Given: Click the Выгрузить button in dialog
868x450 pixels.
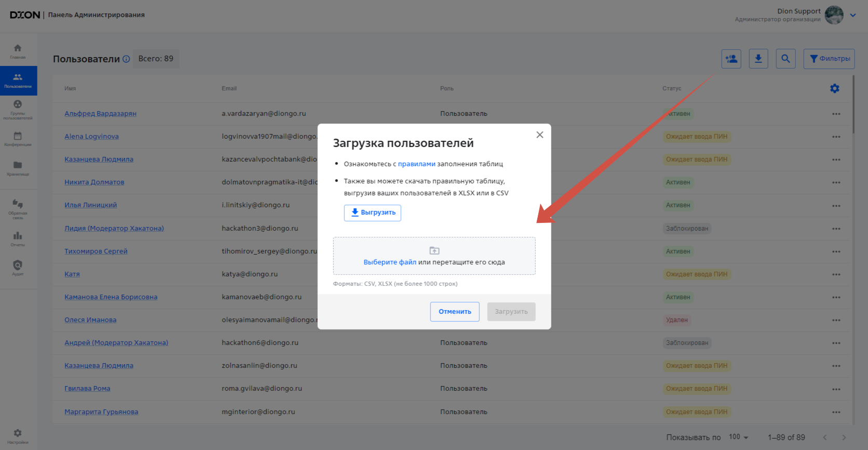Looking at the screenshot, I should [372, 213].
